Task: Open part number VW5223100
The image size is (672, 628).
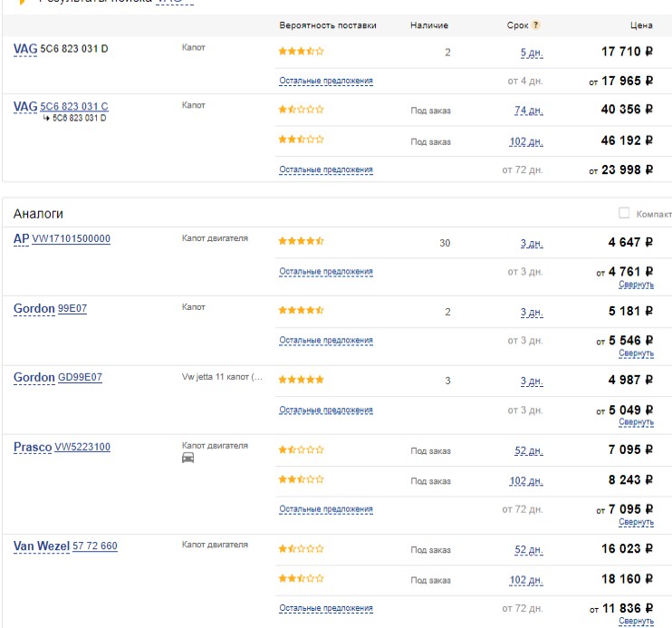Action: (x=82, y=447)
